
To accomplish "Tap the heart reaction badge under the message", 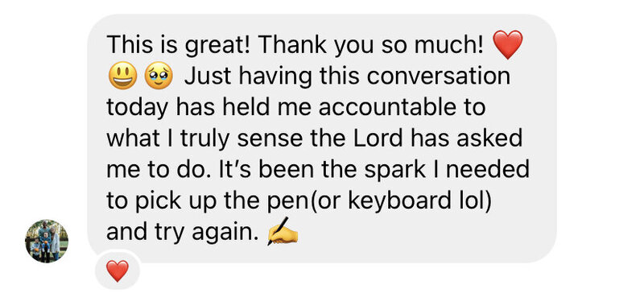I will [x=118, y=271].
